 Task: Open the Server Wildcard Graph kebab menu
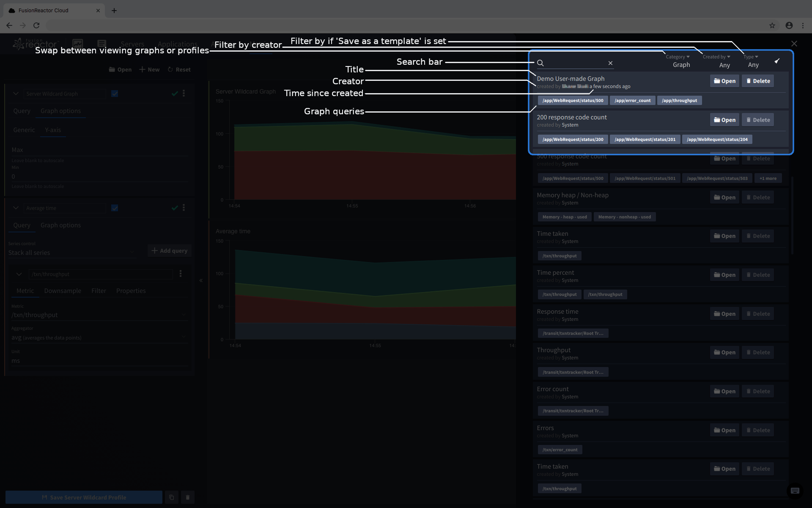[184, 93]
